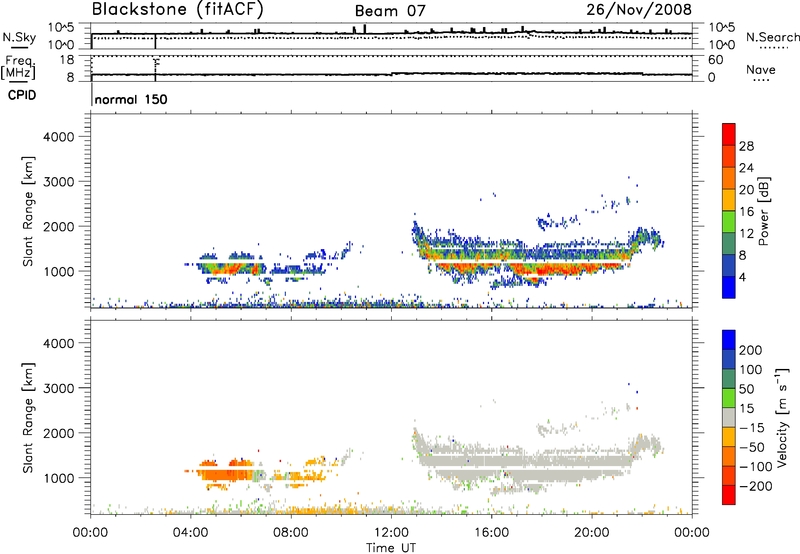800x554 pixels.
Task: Click the '12:00' time tick label
Action: click(391, 533)
